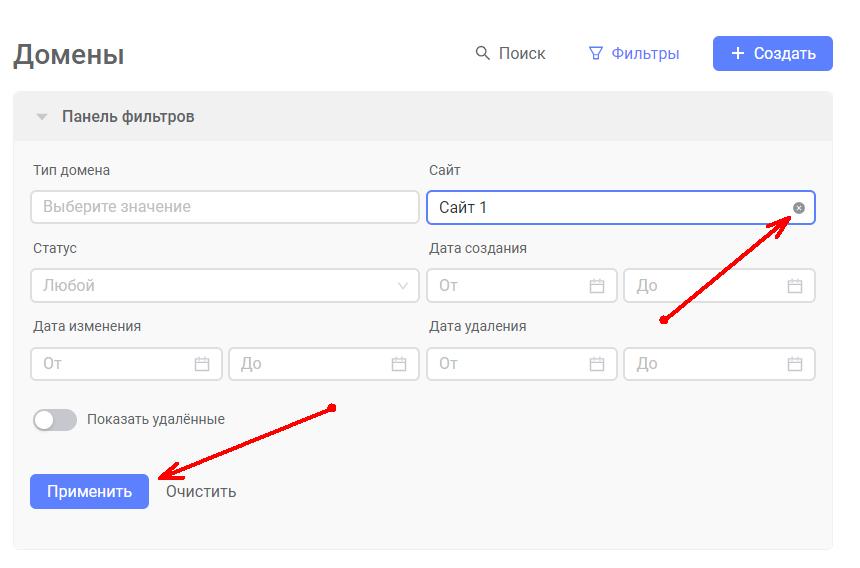Reset filters using Очистить link
The width and height of the screenshot is (860, 568).
coord(201,491)
